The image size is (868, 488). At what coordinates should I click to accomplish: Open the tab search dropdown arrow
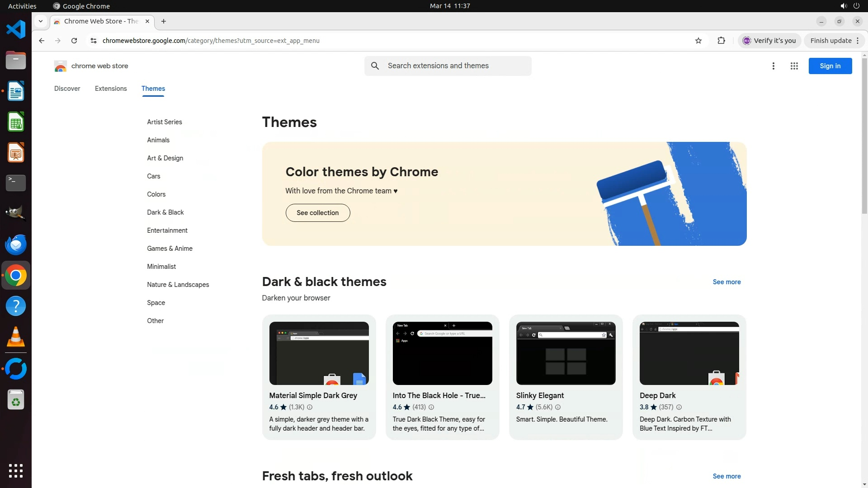[41, 21]
